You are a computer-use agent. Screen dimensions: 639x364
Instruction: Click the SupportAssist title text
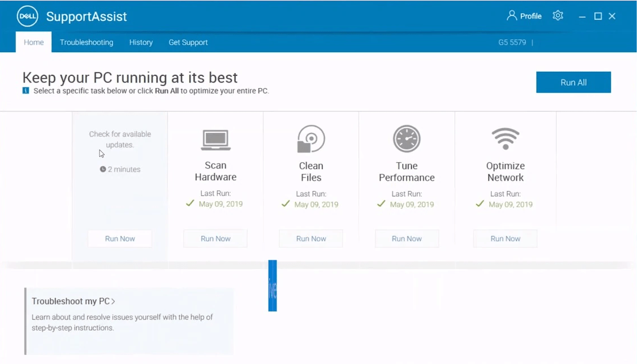(87, 17)
